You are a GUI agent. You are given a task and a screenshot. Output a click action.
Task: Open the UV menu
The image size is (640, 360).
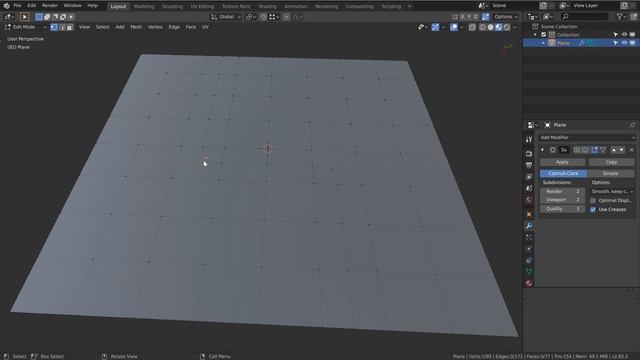205,27
